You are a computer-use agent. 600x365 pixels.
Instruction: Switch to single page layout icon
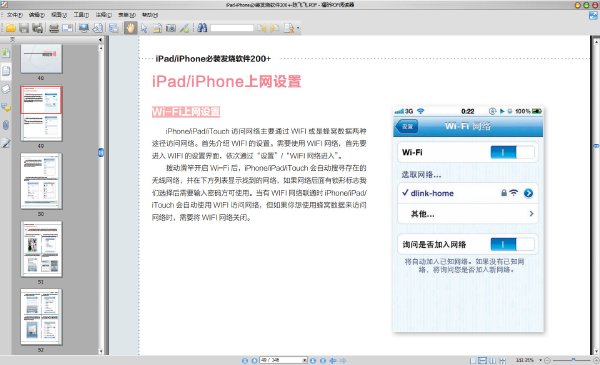(x=473, y=360)
